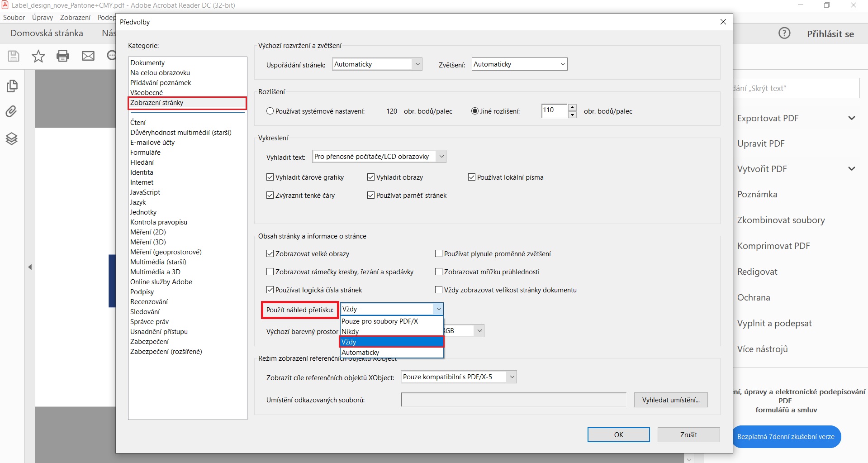Toggle 'Používat logická čísla stránek' checkbox
The width and height of the screenshot is (868, 463).
point(270,290)
